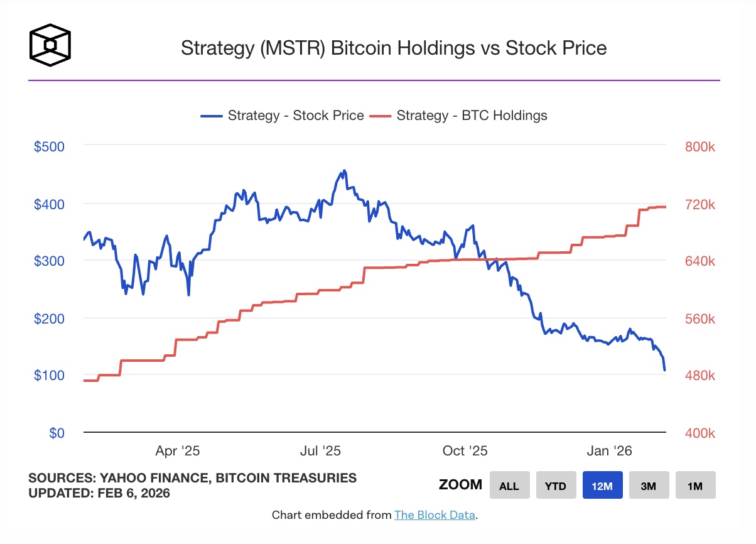Select the YTD zoom range
The height and width of the screenshot is (544, 756).
pos(556,485)
